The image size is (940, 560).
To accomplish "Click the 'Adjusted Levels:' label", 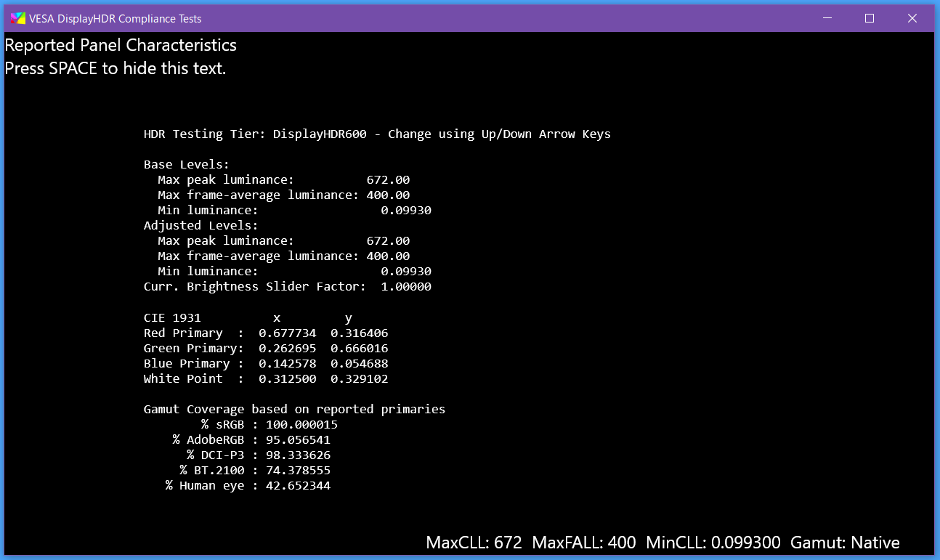I will click(x=201, y=226).
